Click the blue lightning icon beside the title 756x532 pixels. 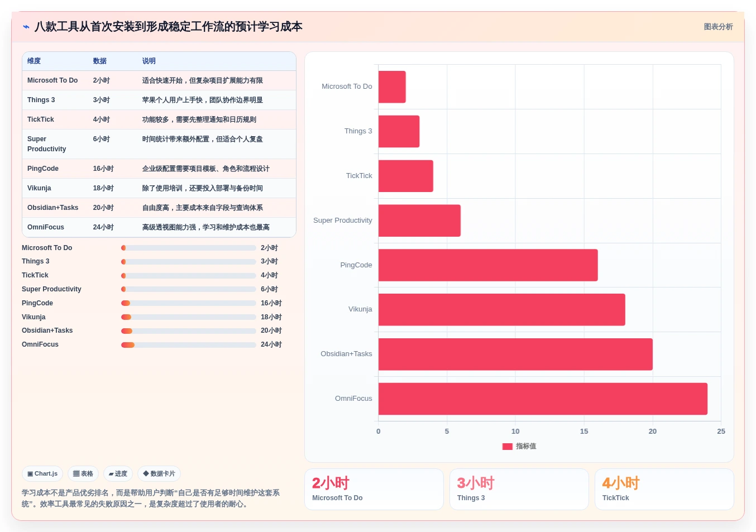(26, 27)
